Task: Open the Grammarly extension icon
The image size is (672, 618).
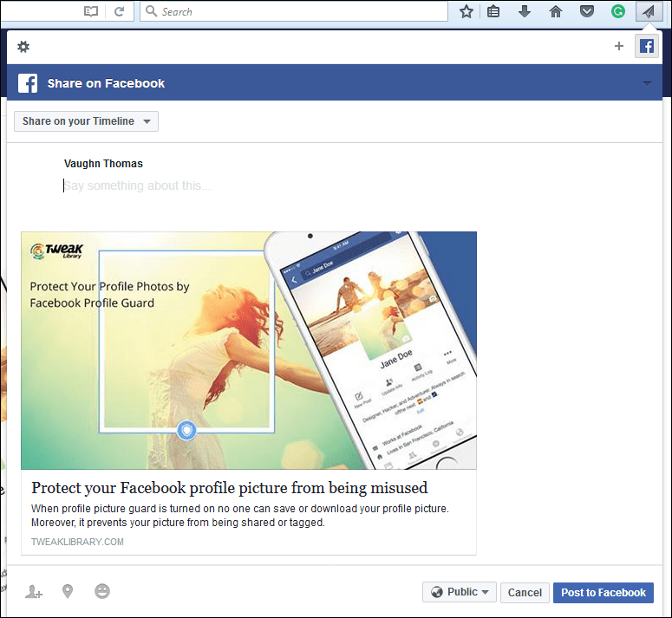Action: pos(618,11)
